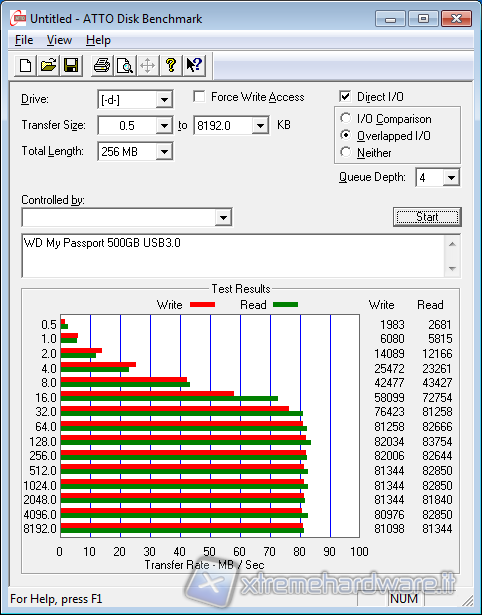Activate context help arrow-question icon
This screenshot has width=482, height=615.
[x=193, y=65]
